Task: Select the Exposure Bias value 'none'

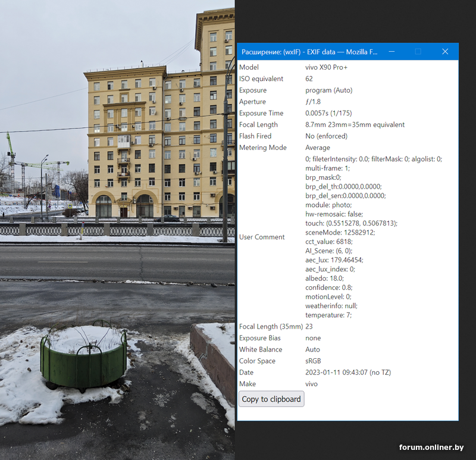Action: tap(313, 338)
